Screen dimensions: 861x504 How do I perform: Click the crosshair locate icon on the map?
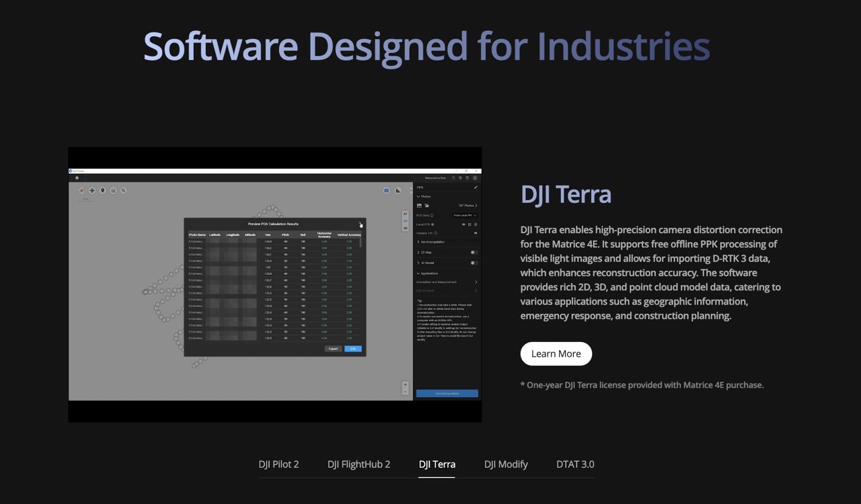[x=92, y=191]
